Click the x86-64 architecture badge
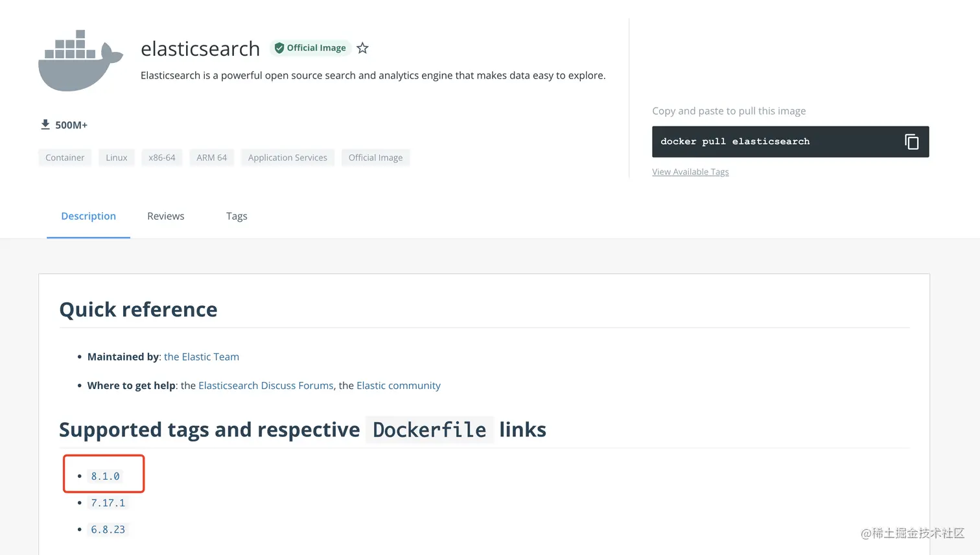Viewport: 980px width, 555px height. click(x=161, y=157)
